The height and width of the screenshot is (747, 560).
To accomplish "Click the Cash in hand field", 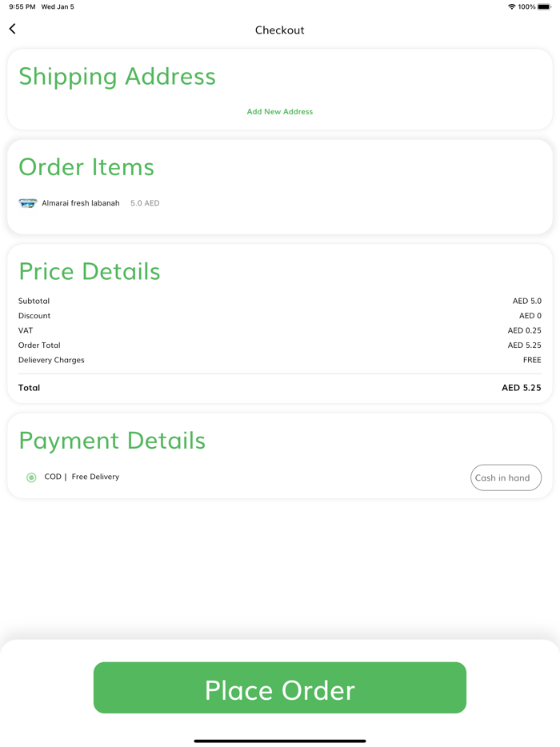I will [x=506, y=477].
